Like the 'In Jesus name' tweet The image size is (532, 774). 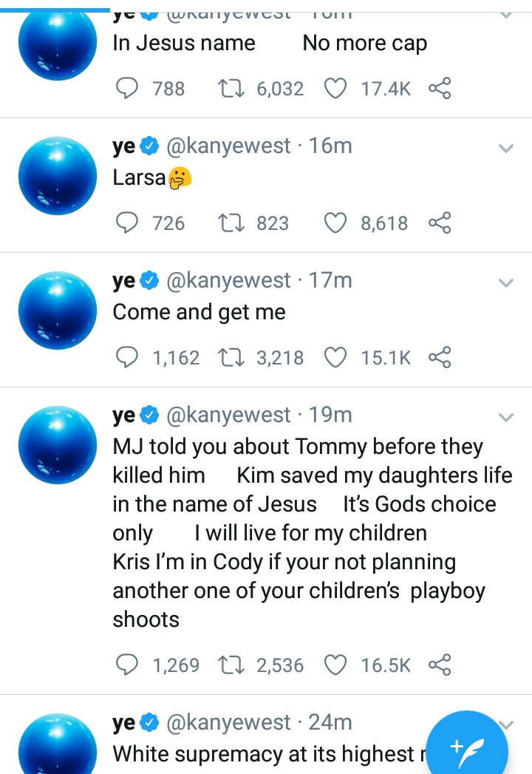click(336, 89)
